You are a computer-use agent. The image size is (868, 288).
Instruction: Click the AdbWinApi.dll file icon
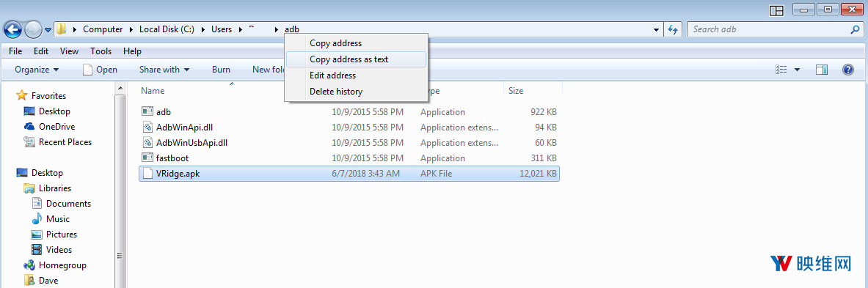pyautogui.click(x=147, y=127)
